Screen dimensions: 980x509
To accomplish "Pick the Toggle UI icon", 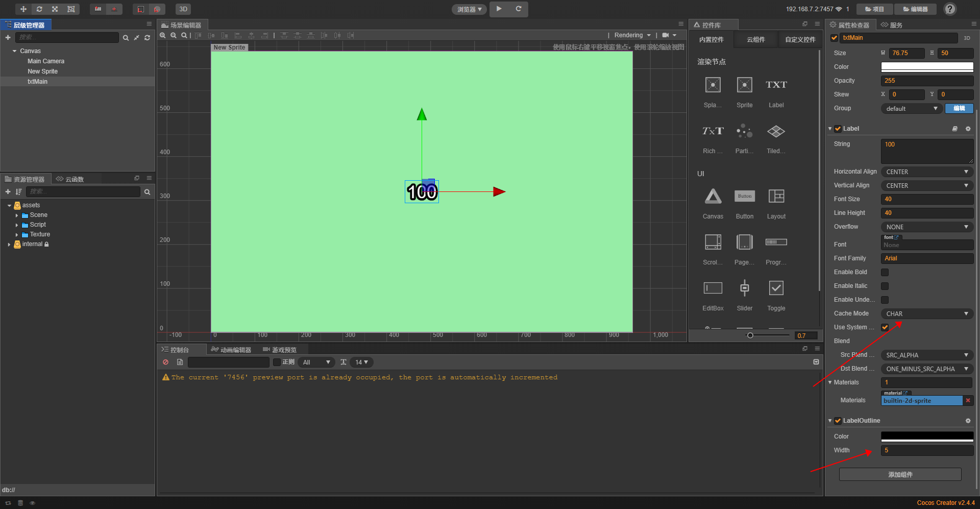I will click(x=776, y=288).
